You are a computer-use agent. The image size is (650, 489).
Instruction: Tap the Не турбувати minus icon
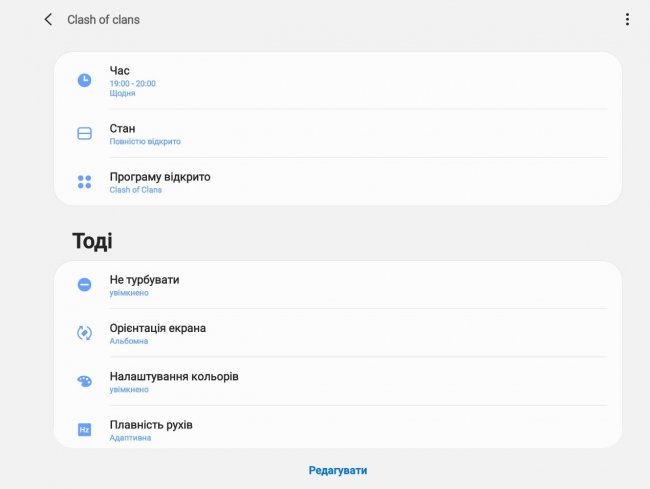85,285
